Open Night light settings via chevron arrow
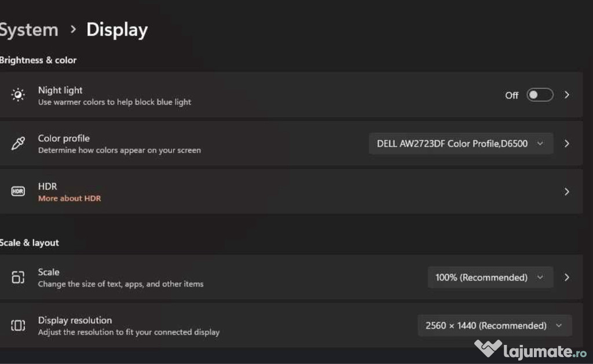This screenshot has width=593, height=364. point(566,95)
